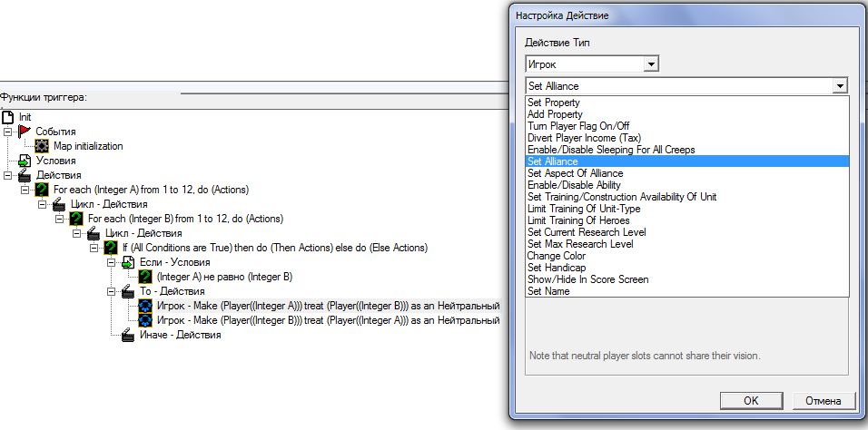Image resolution: width=868 pixels, height=430 pixels.
Task: Click the red flag События icon
Action: tap(25, 132)
